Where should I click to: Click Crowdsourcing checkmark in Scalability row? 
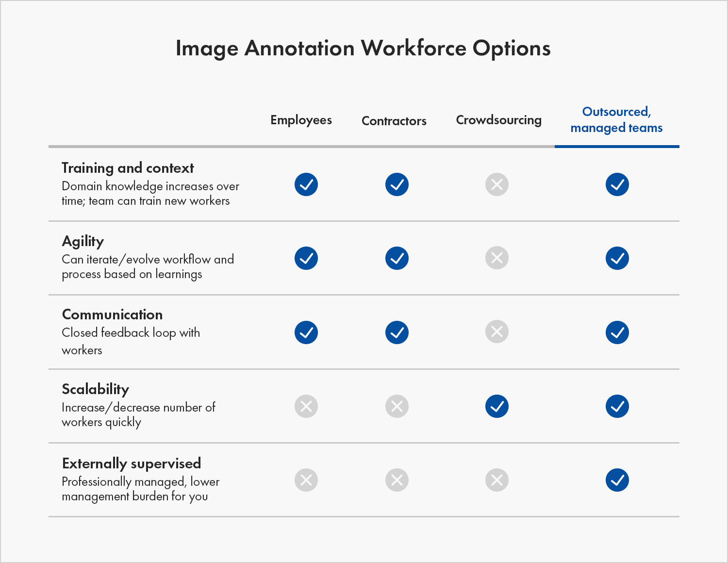pos(497,406)
